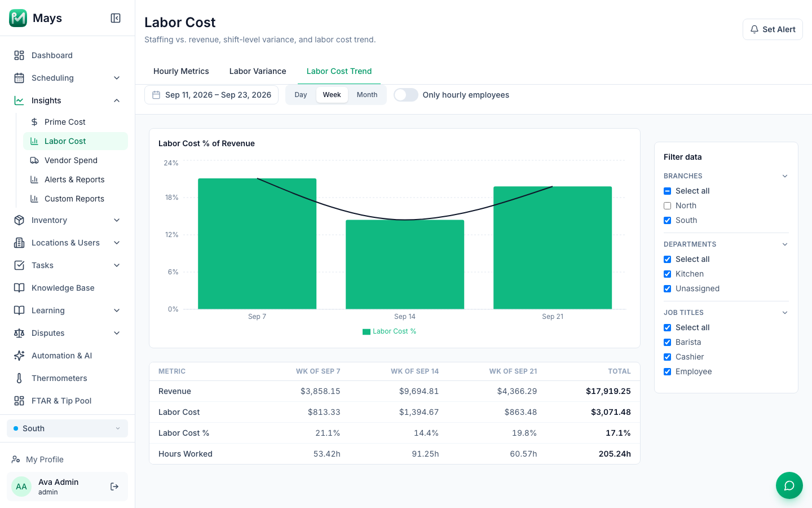812x508 pixels.
Task: Uncheck Departments Select all checkbox
Action: click(668, 259)
